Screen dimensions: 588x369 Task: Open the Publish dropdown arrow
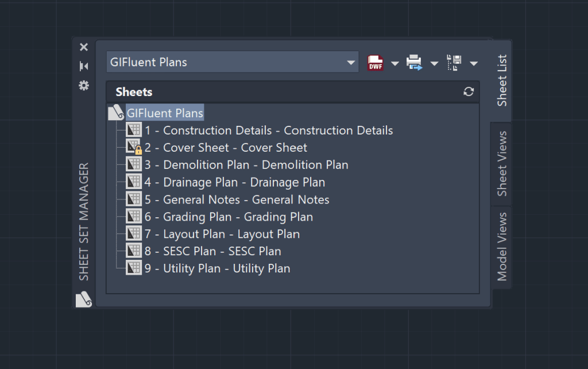pos(435,63)
